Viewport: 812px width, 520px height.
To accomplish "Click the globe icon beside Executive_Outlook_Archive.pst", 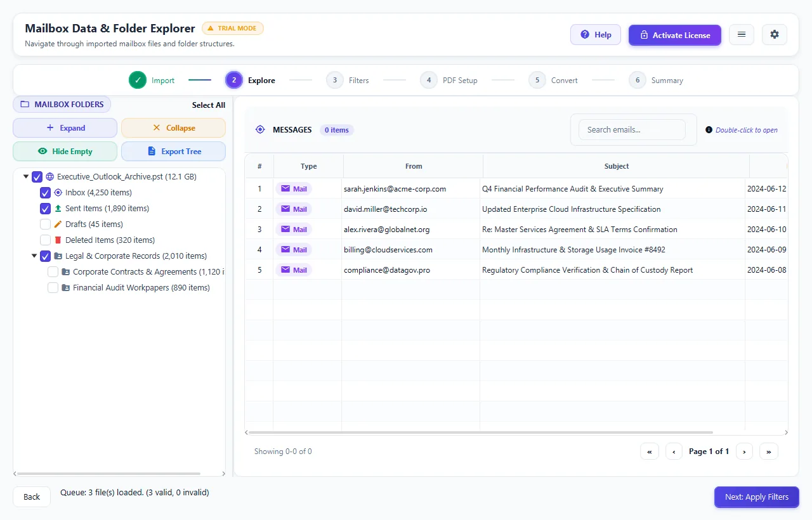I will click(x=50, y=176).
